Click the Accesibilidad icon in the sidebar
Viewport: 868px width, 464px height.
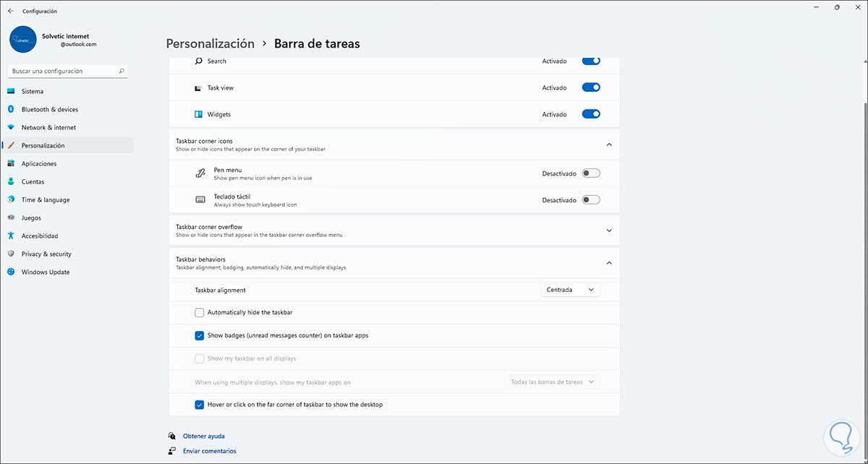click(x=11, y=236)
